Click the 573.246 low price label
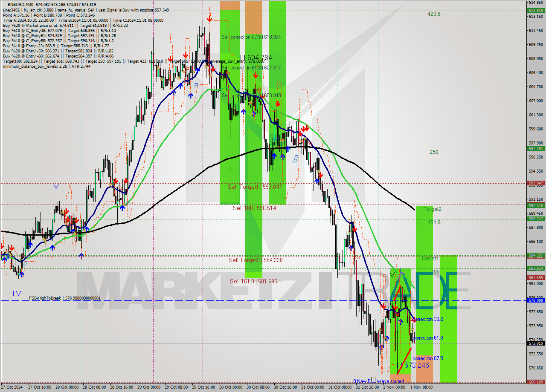 (416, 365)
